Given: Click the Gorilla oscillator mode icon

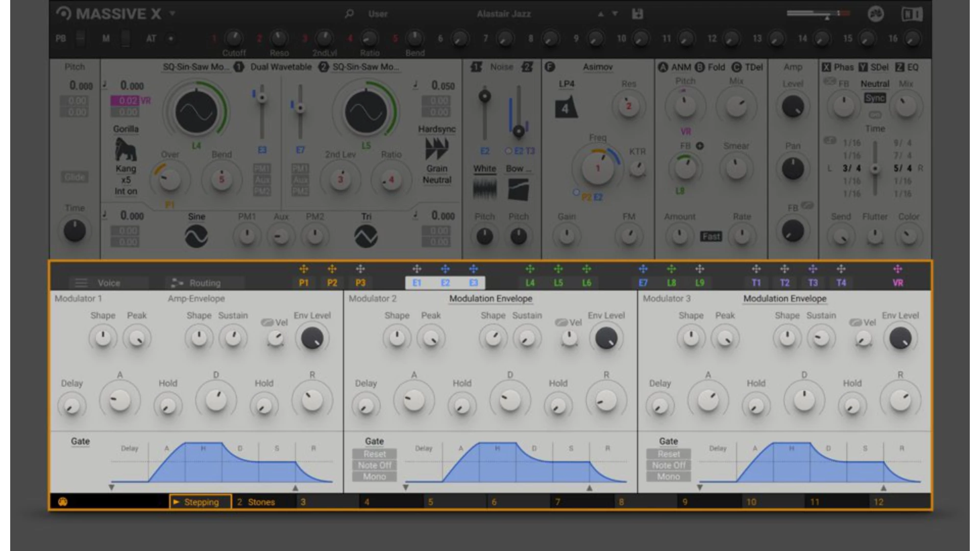Looking at the screenshot, I should (x=126, y=149).
